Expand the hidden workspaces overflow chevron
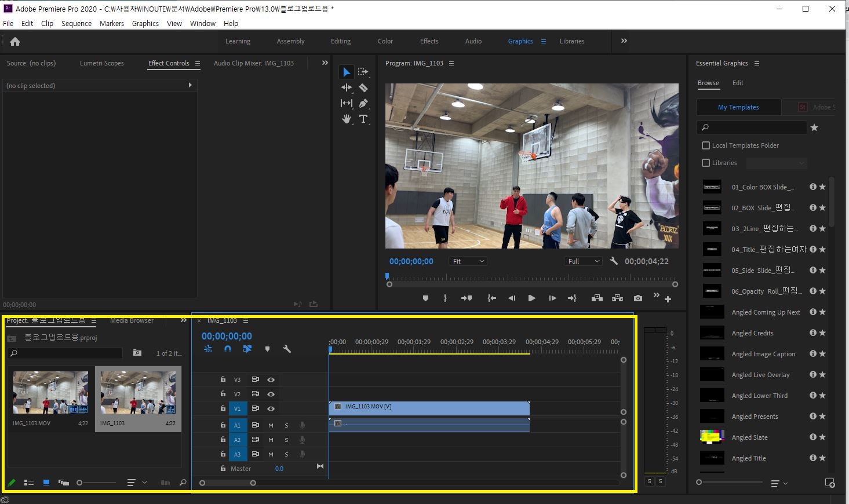849x504 pixels. (x=624, y=41)
